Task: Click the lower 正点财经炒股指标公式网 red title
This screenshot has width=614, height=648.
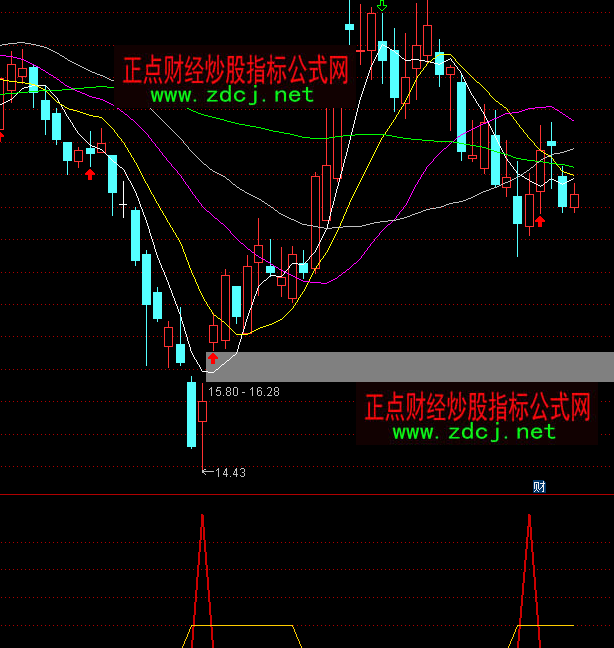Action: click(477, 407)
